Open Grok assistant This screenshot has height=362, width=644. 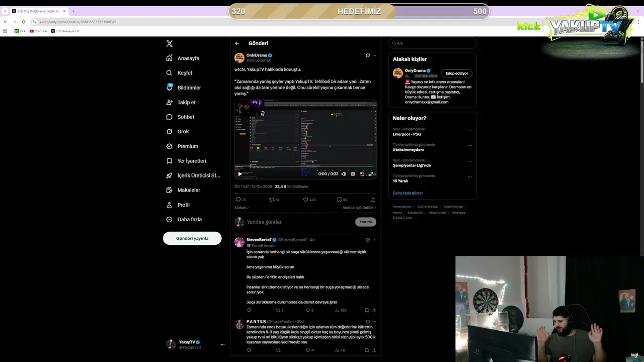click(178, 131)
